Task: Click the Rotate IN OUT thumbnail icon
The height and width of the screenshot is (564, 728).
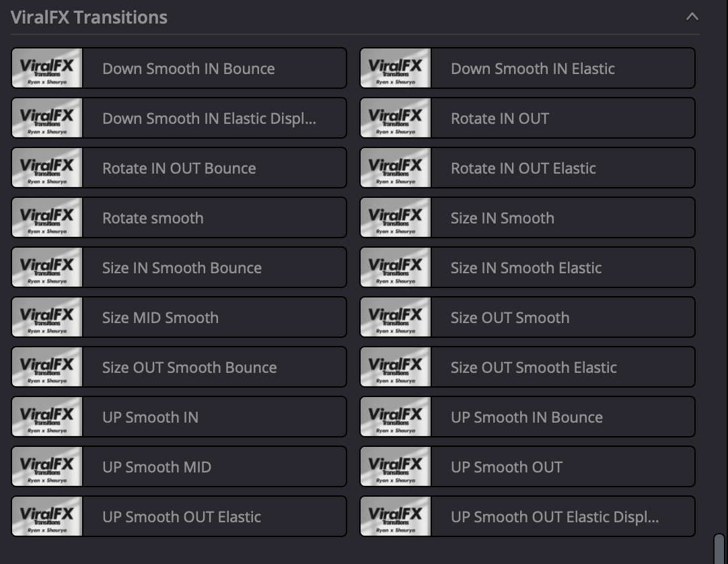Action: point(396,118)
